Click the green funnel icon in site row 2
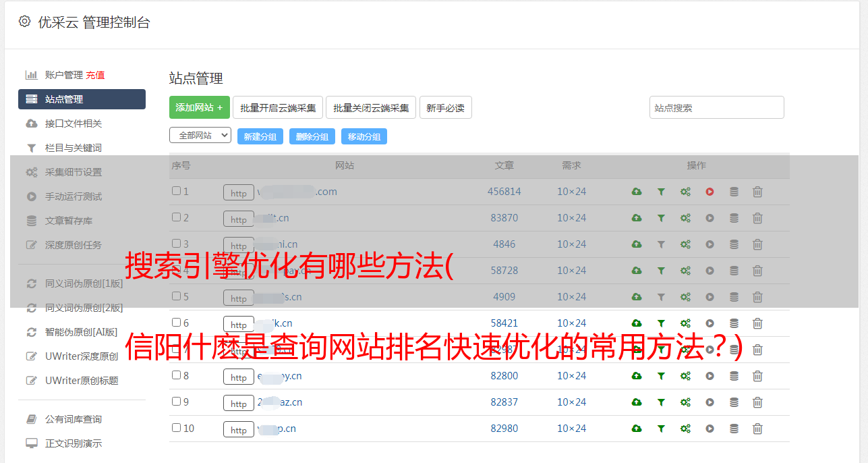This screenshot has height=463, width=868. click(x=661, y=218)
